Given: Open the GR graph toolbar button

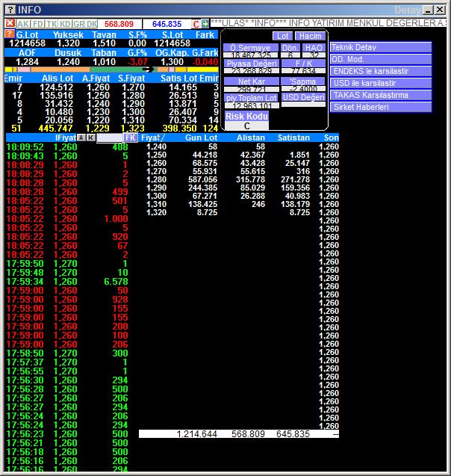Looking at the screenshot, I should pos(79,24).
